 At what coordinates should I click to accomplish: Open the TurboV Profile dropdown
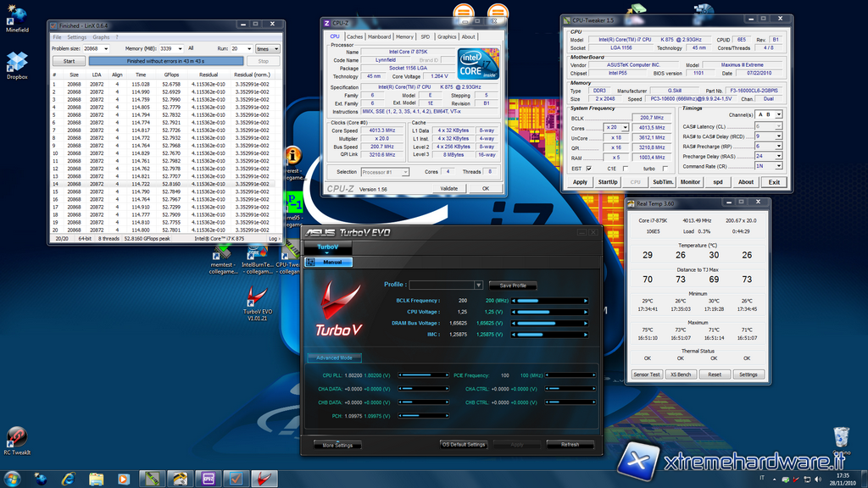tap(479, 286)
